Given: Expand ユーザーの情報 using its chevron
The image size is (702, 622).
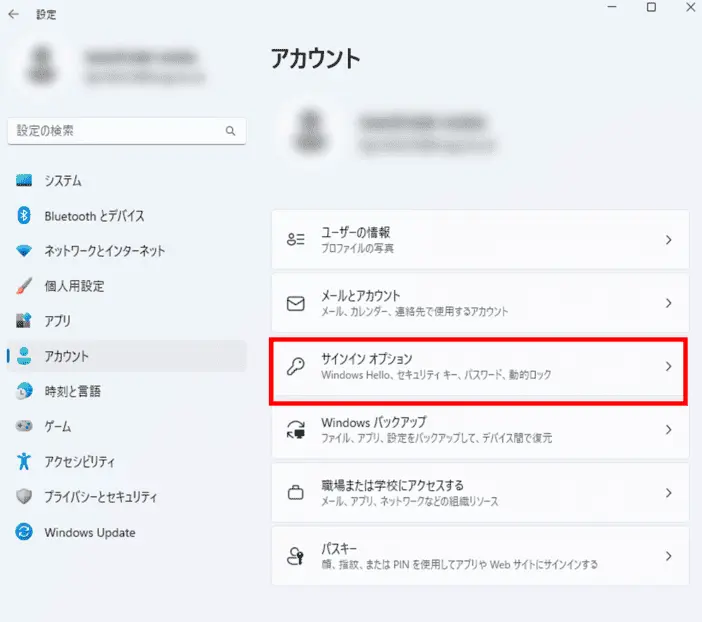Looking at the screenshot, I should tap(668, 240).
